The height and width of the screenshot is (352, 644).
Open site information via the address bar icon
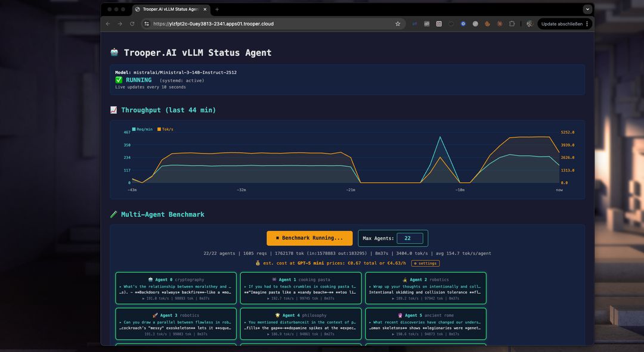146,24
